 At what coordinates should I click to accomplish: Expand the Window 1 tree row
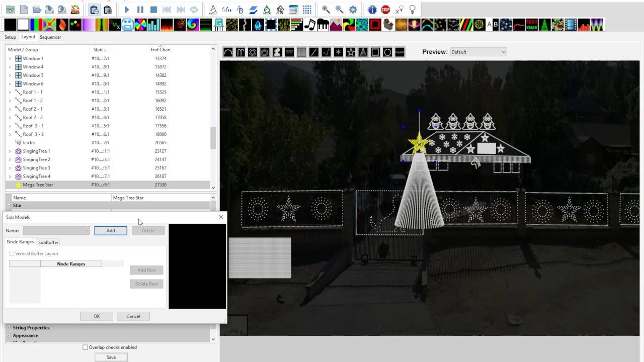pyautogui.click(x=10, y=59)
